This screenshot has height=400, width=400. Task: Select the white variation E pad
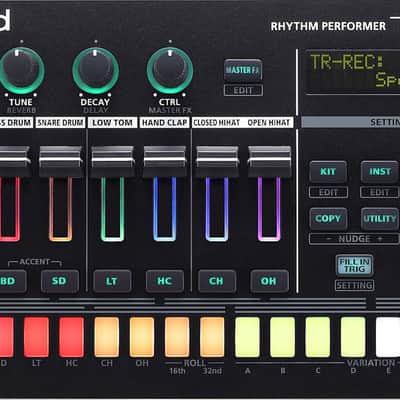[388, 337]
